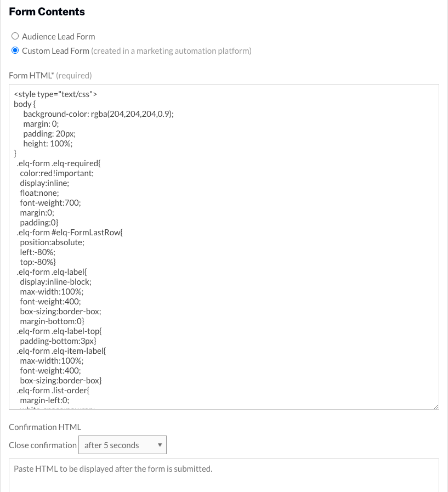
Task: Select the "Audience Lead Form" radio button
Action: [x=15, y=36]
